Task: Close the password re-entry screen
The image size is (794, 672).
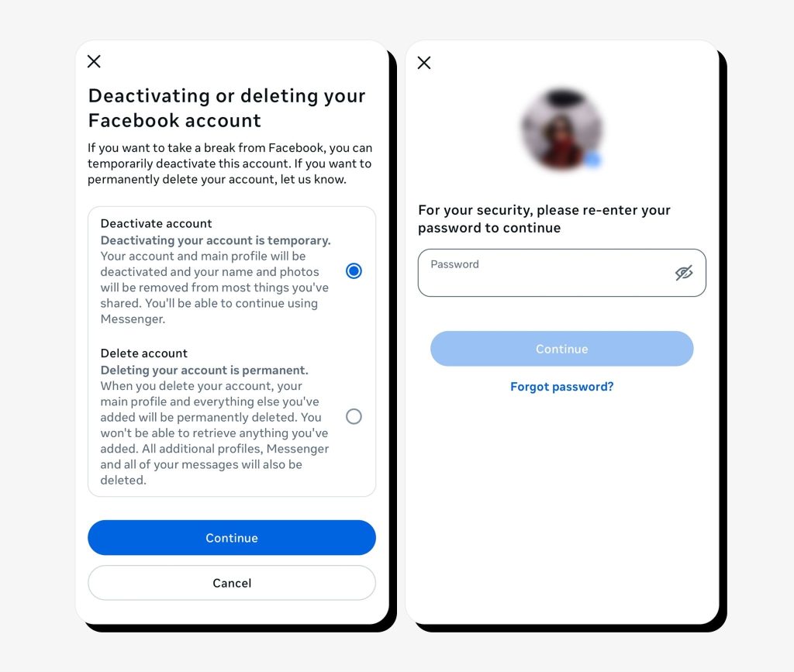Action: (424, 63)
